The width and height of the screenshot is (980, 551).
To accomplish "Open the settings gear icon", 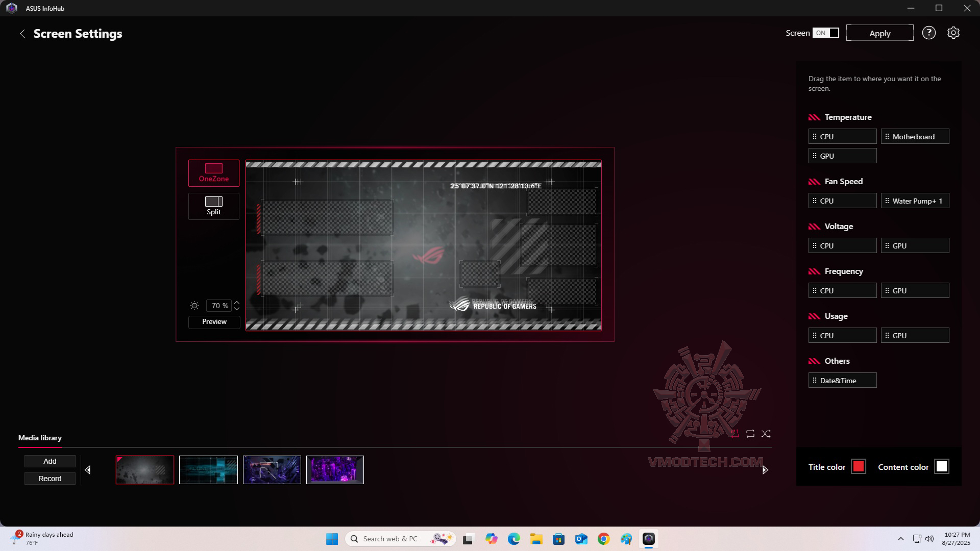I will 953,33.
